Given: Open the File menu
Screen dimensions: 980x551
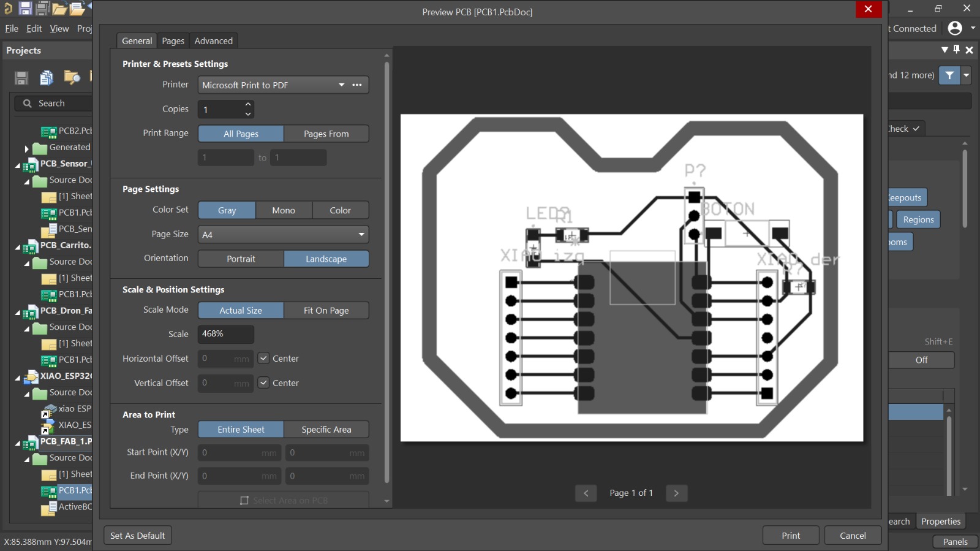Looking at the screenshot, I should coord(12,28).
